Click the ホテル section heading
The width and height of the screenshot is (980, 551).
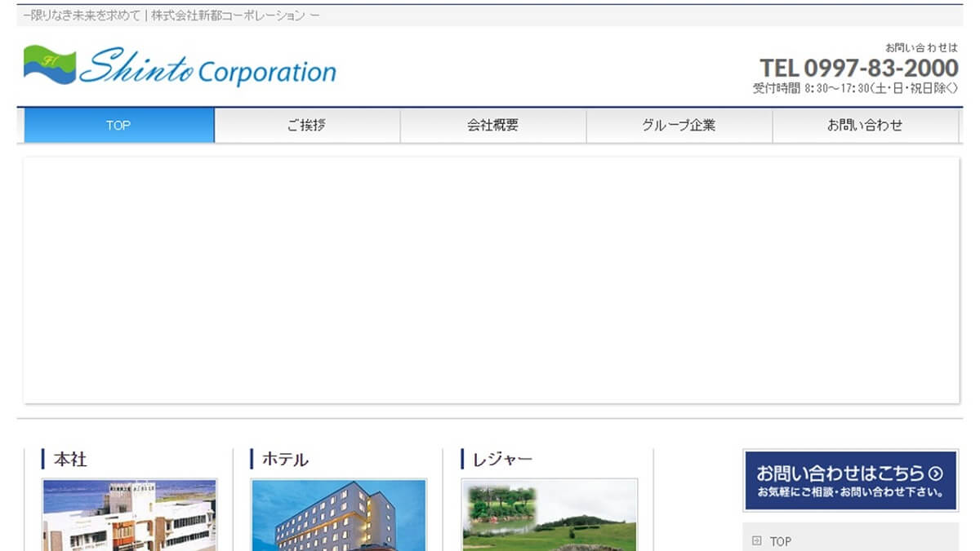pos(285,460)
